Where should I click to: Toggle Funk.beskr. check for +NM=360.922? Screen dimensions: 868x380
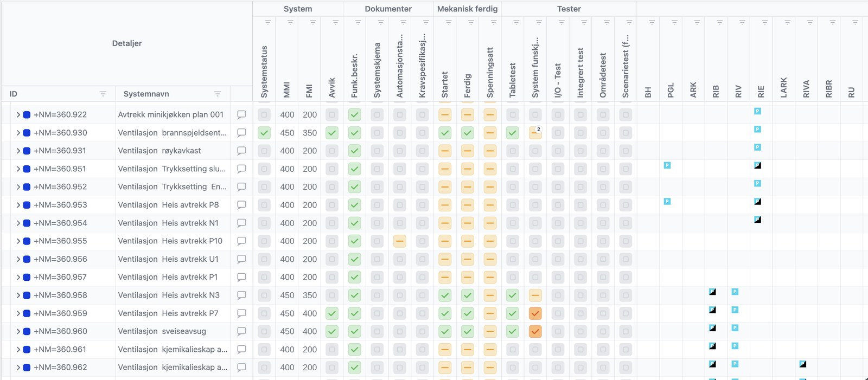pos(355,114)
